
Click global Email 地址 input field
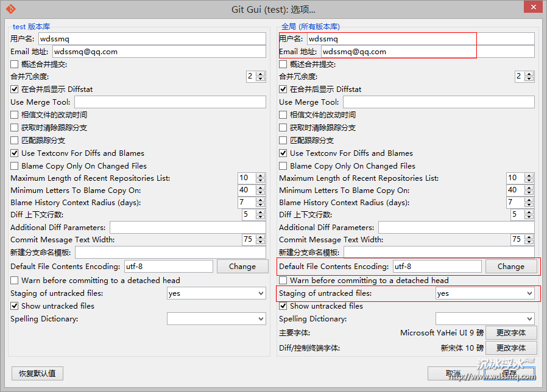click(427, 52)
